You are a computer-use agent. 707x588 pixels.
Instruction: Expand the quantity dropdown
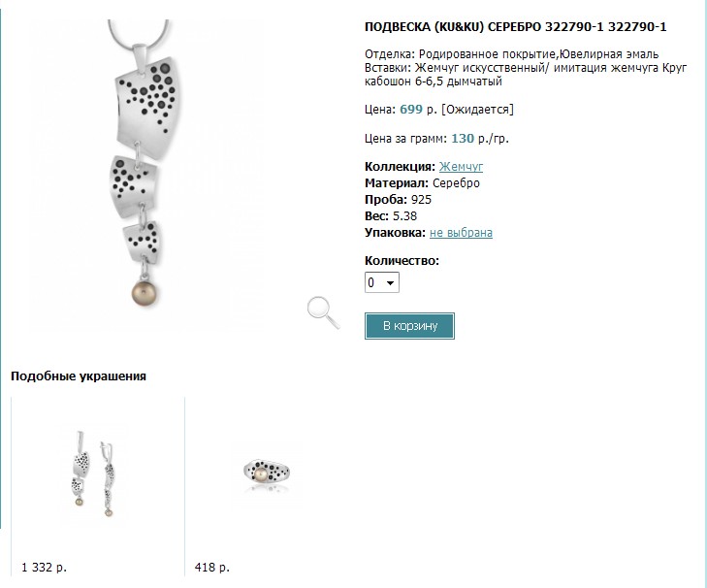point(382,282)
